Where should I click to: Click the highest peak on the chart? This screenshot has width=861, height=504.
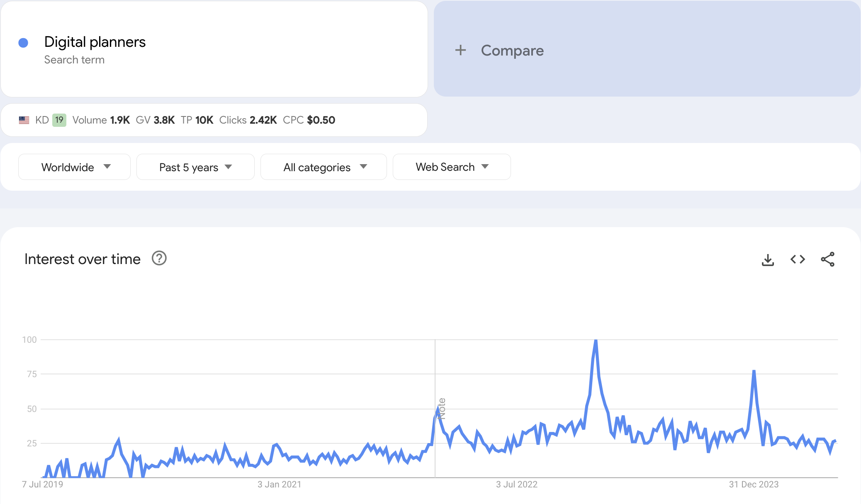(x=596, y=341)
